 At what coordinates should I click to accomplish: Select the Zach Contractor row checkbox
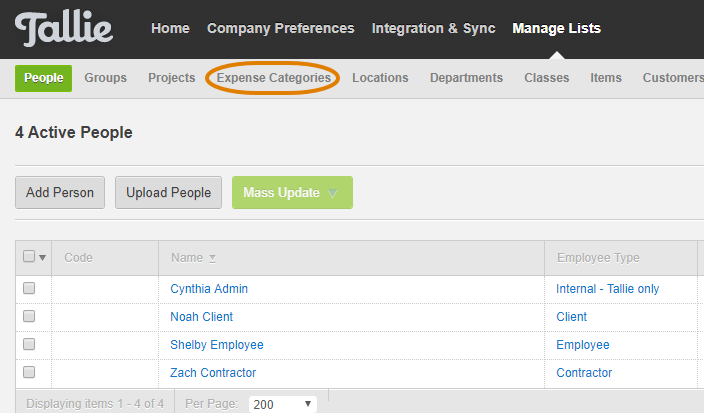[x=29, y=372]
